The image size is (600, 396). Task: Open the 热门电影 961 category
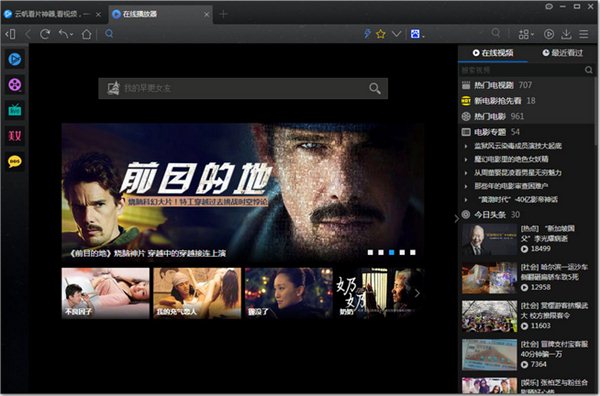click(527, 116)
